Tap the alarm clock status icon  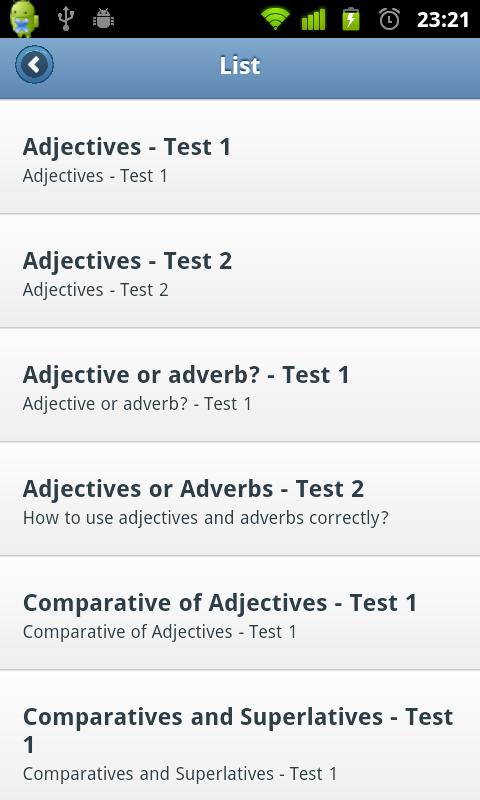click(389, 19)
